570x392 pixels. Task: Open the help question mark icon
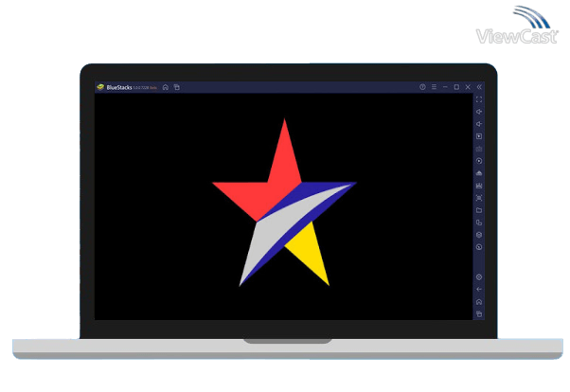[422, 87]
